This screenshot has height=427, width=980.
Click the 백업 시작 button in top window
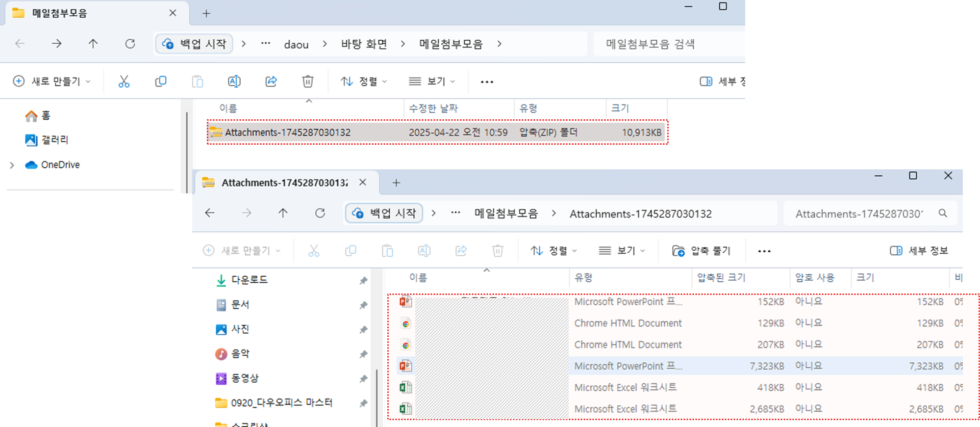click(x=195, y=44)
